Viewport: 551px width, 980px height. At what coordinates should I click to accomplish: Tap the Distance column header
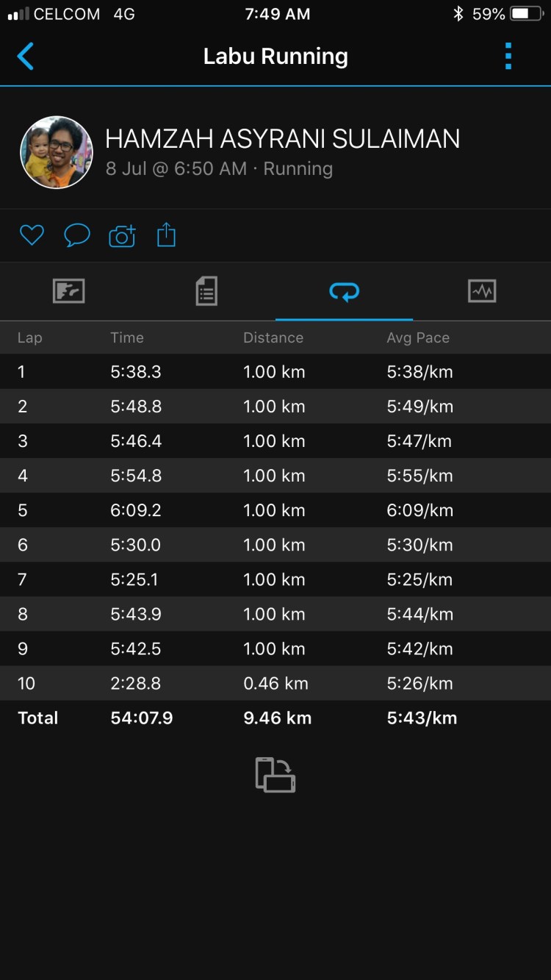(273, 338)
